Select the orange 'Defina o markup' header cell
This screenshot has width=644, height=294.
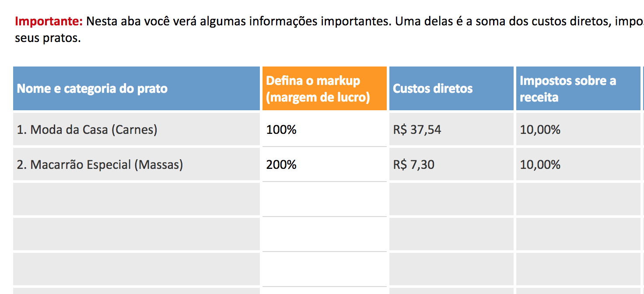325,88
